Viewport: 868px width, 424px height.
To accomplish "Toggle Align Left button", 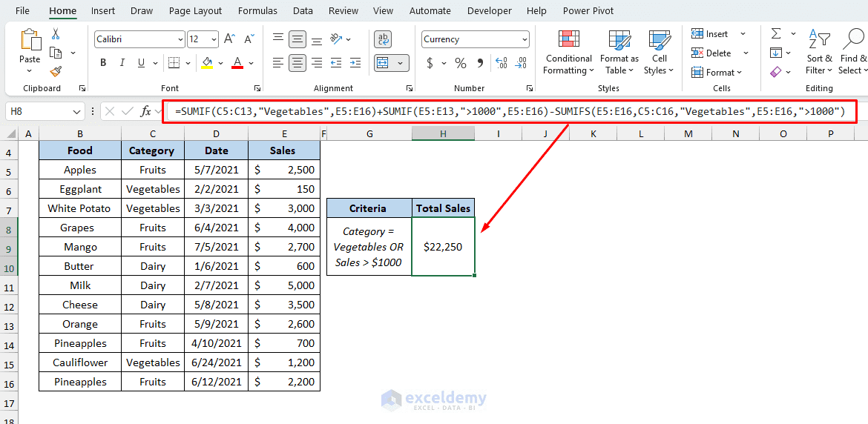I will [x=278, y=62].
